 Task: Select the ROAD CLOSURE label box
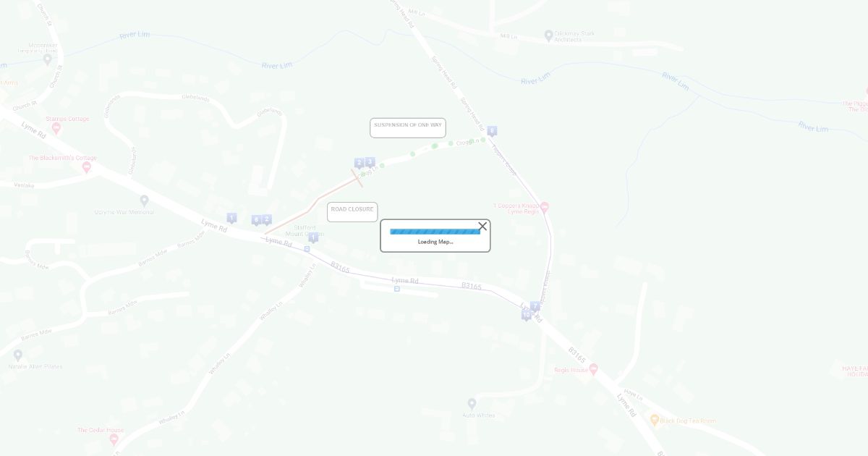click(352, 212)
